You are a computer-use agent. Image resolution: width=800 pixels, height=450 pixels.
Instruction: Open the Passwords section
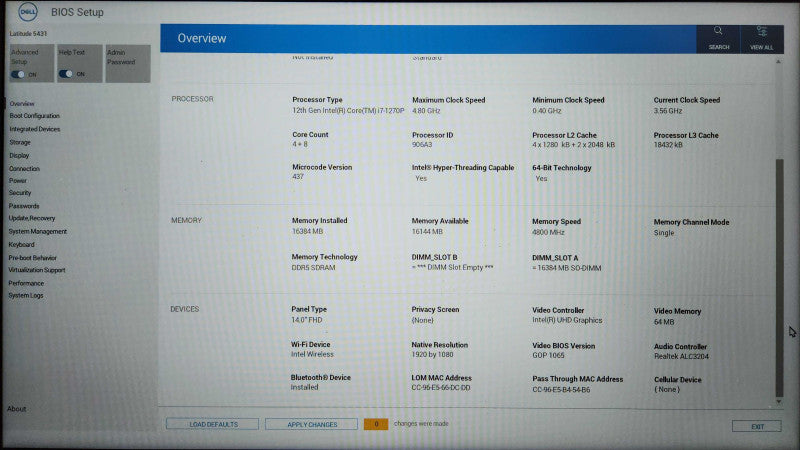click(24, 206)
